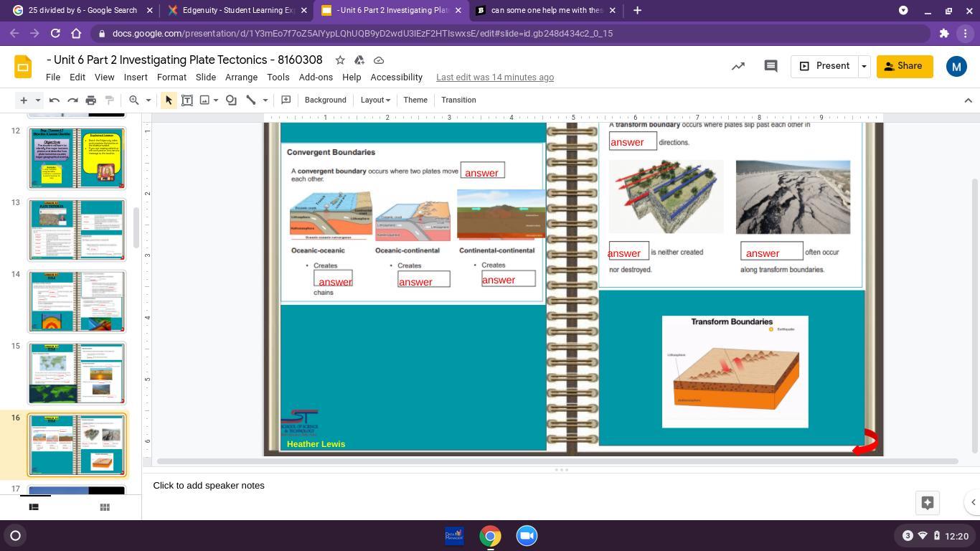This screenshot has height=551, width=980.
Task: Switch to grid view of slides
Action: 105,507
